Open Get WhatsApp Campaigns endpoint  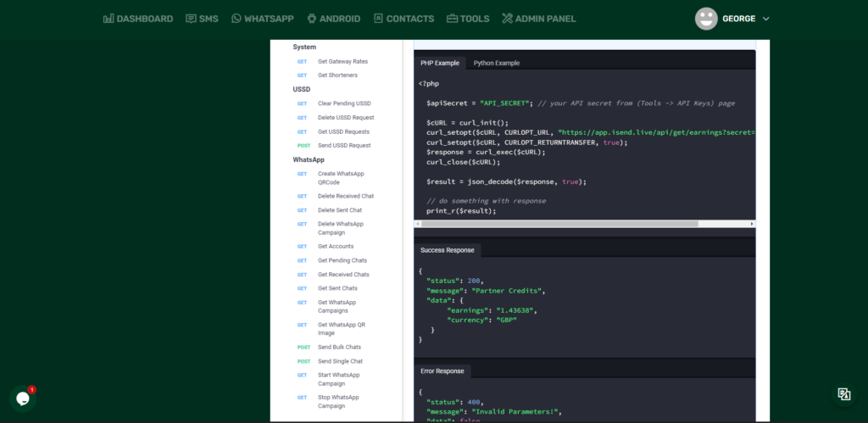337,307
